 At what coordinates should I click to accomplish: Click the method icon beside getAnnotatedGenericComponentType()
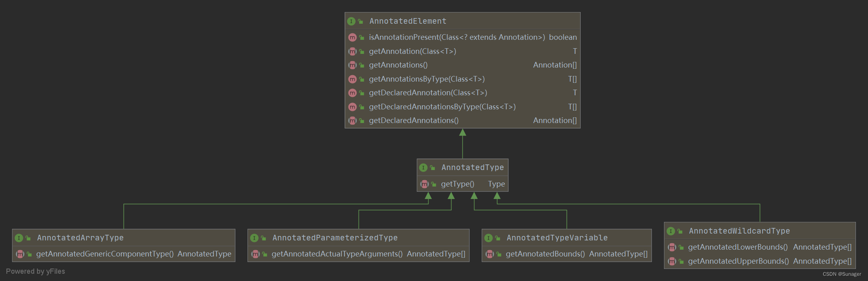click(x=20, y=254)
